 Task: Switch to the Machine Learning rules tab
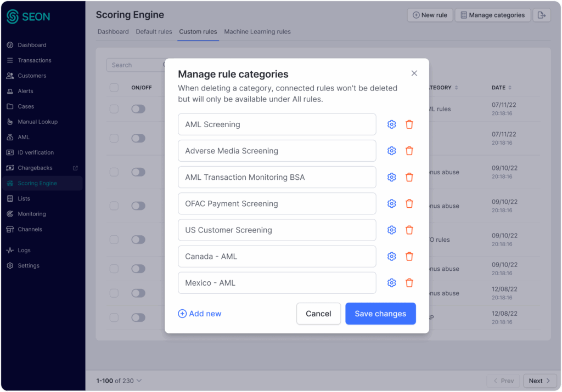click(257, 32)
